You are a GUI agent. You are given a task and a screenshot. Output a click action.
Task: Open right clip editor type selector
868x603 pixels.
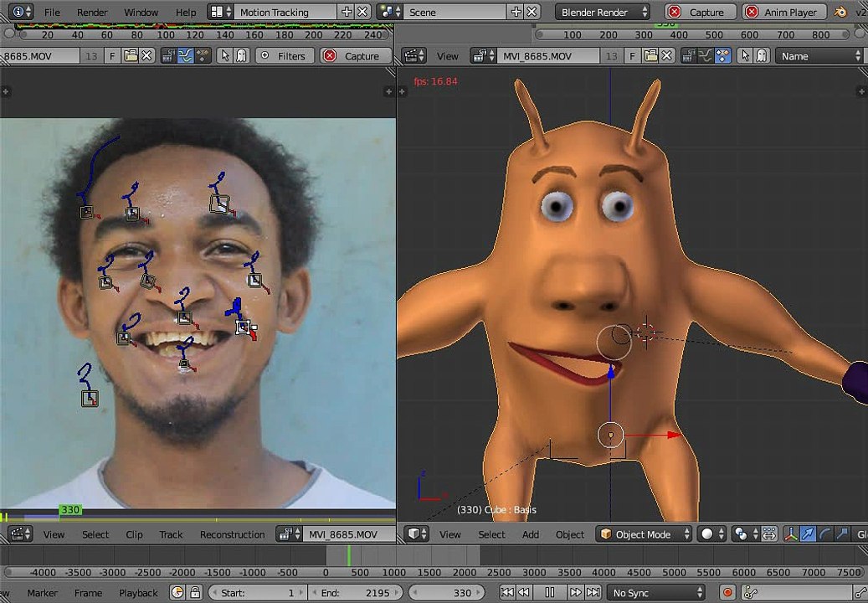(x=415, y=56)
